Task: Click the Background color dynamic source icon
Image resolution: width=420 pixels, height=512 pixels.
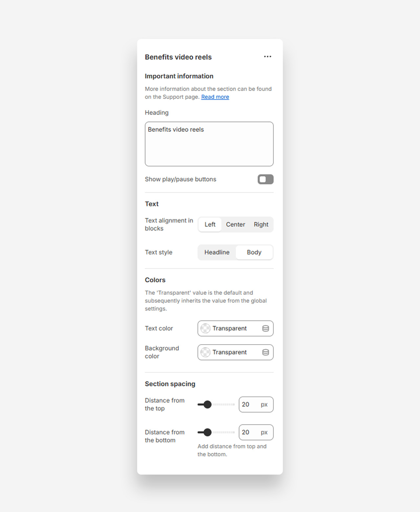Action: 265,352
